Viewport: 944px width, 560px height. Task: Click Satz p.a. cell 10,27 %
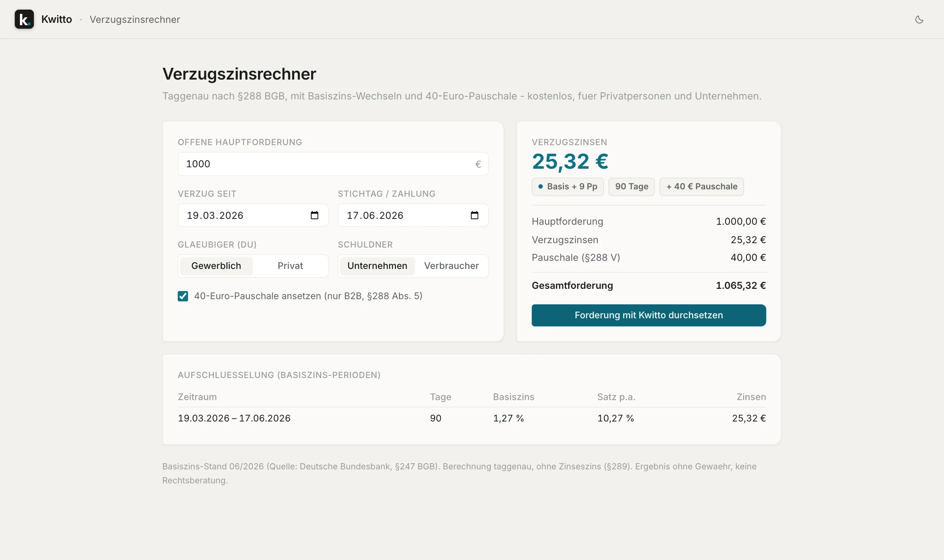(x=615, y=418)
